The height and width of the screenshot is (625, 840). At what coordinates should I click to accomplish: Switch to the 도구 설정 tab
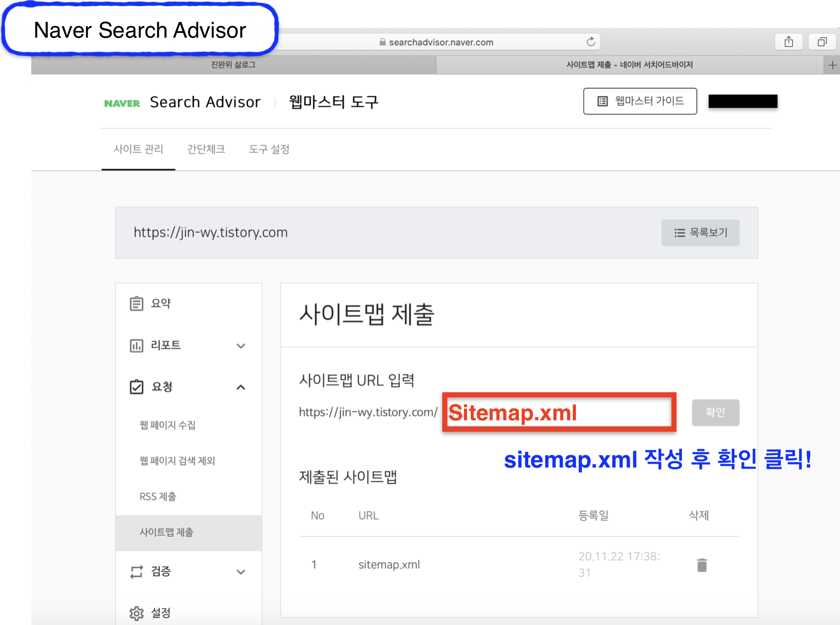coord(269,149)
